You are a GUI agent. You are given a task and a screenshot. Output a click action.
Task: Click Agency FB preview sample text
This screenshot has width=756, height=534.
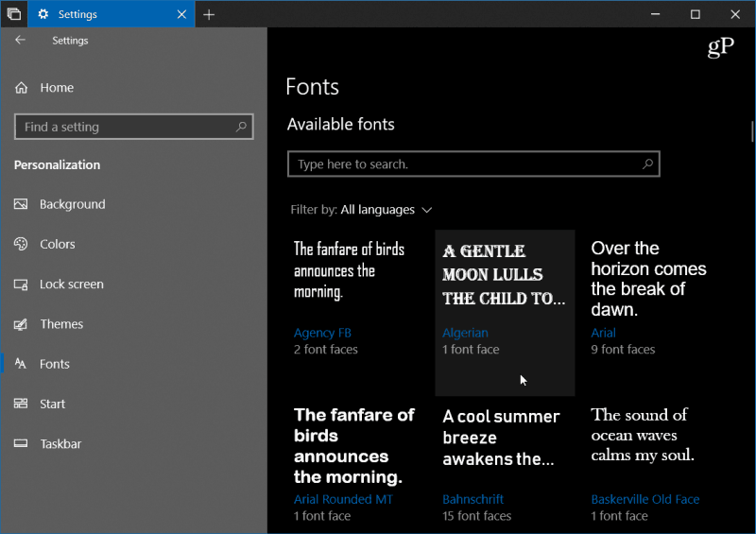point(349,270)
